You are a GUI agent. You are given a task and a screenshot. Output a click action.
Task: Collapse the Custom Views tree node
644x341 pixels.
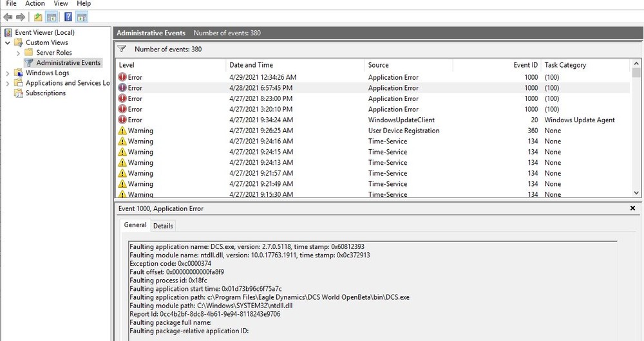click(7, 42)
